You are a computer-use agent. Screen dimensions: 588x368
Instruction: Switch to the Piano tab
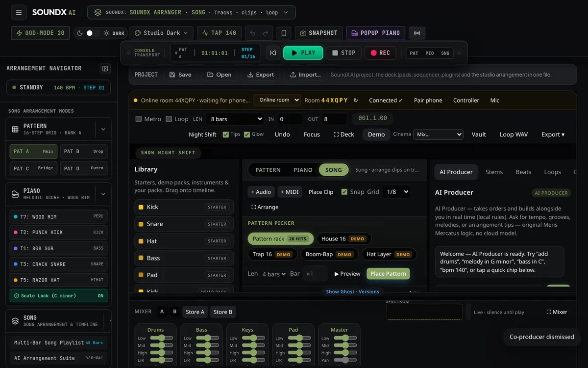pos(303,170)
